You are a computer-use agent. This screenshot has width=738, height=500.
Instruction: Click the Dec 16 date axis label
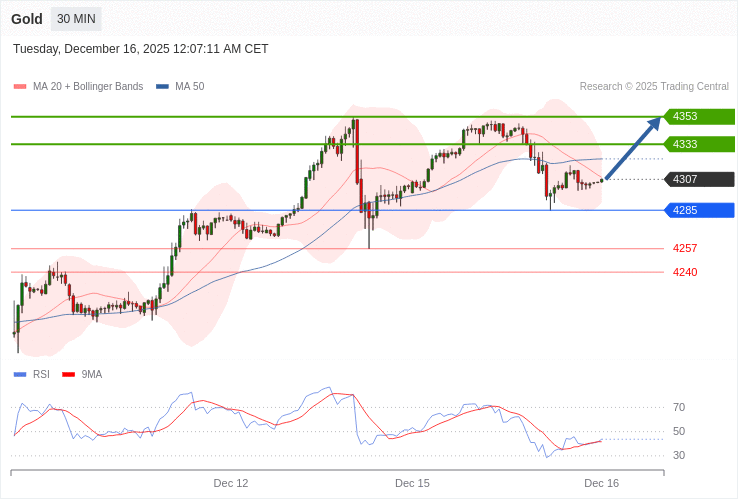(602, 483)
